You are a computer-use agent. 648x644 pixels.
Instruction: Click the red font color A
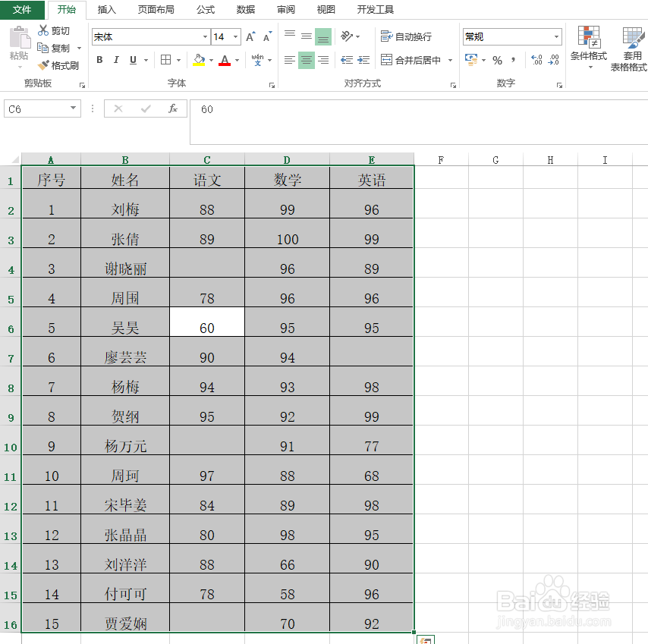(x=225, y=60)
